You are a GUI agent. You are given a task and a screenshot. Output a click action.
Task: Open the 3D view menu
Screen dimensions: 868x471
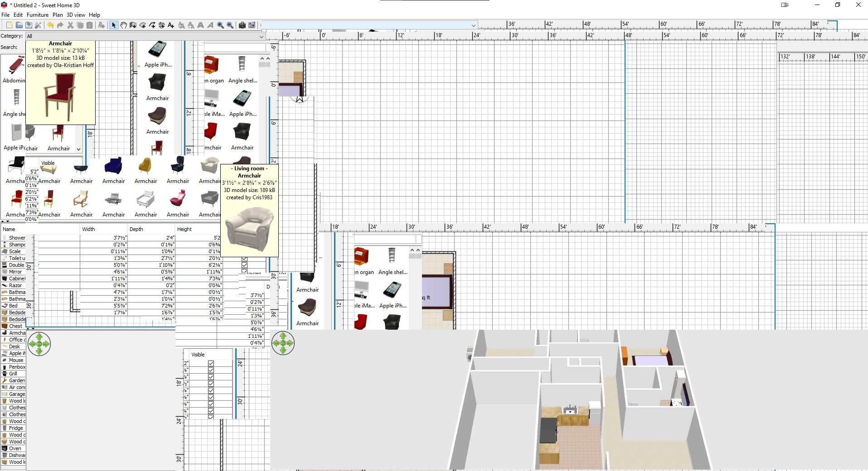tap(76, 15)
